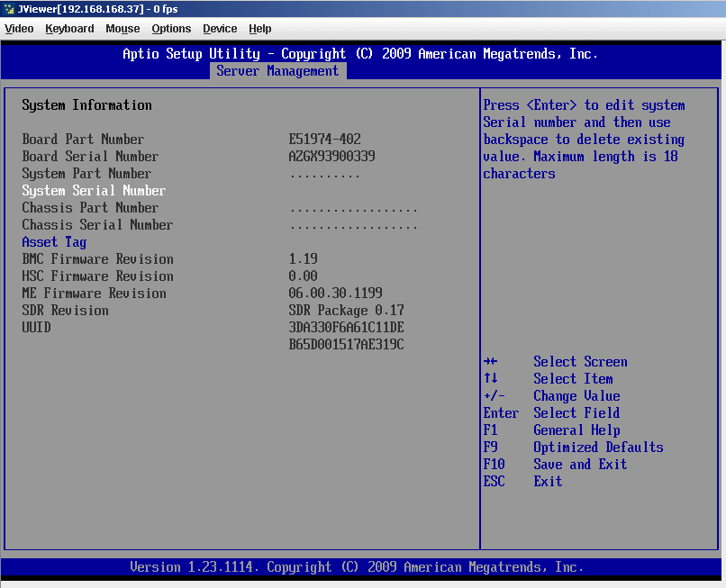The width and height of the screenshot is (726, 588).
Task: Select the Asset Tag entry
Action: click(54, 242)
